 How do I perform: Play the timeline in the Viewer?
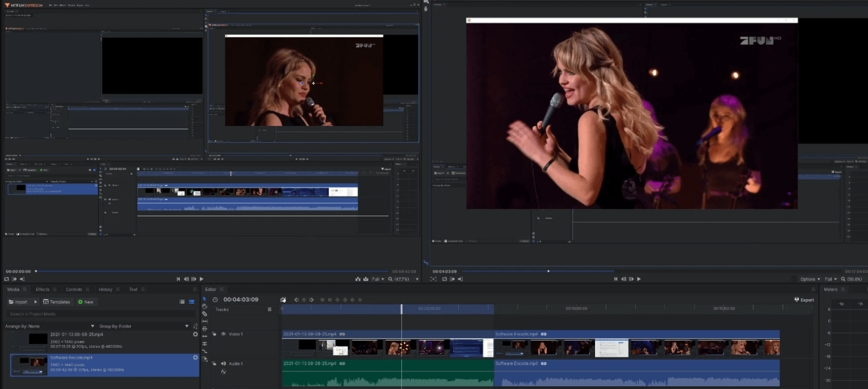pos(639,279)
